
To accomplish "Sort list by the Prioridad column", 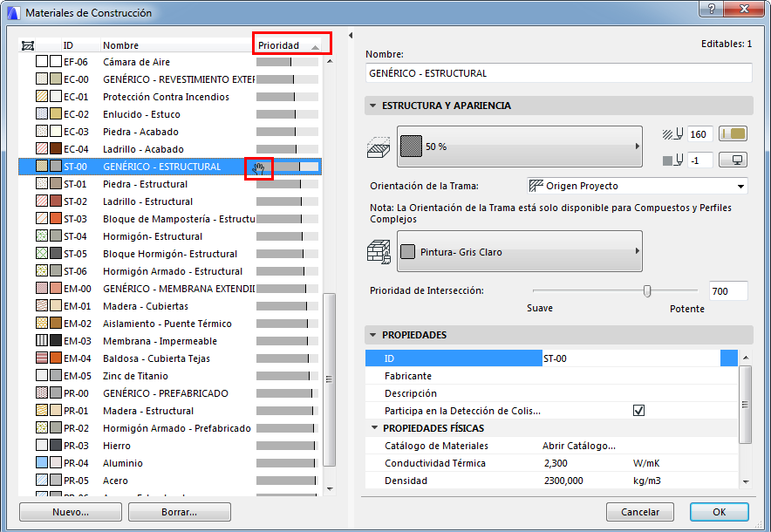I will 288,45.
